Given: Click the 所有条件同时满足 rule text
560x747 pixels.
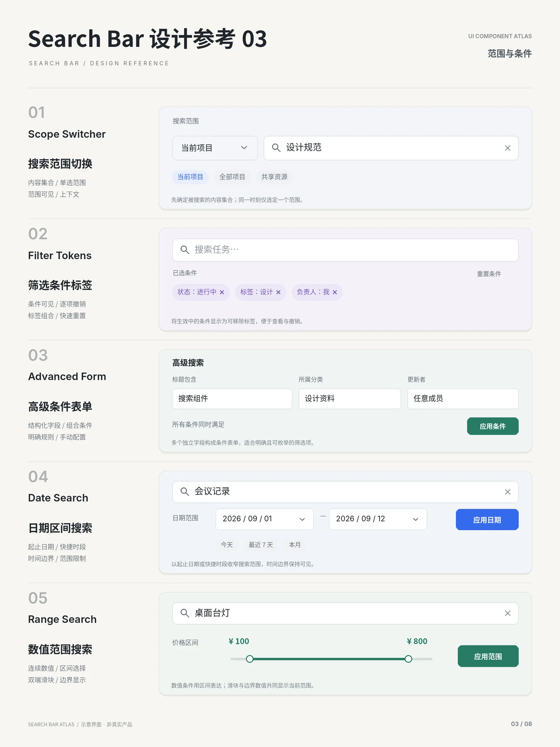Looking at the screenshot, I should [198, 424].
